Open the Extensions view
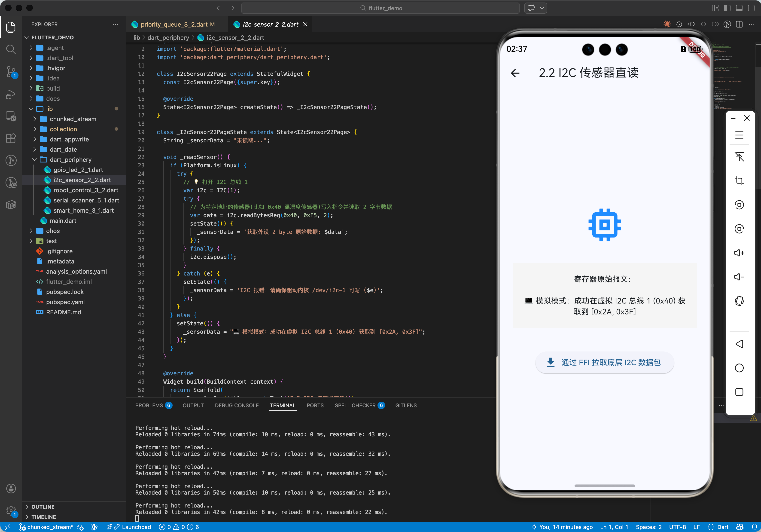Image resolution: width=761 pixels, height=532 pixels. (11, 138)
